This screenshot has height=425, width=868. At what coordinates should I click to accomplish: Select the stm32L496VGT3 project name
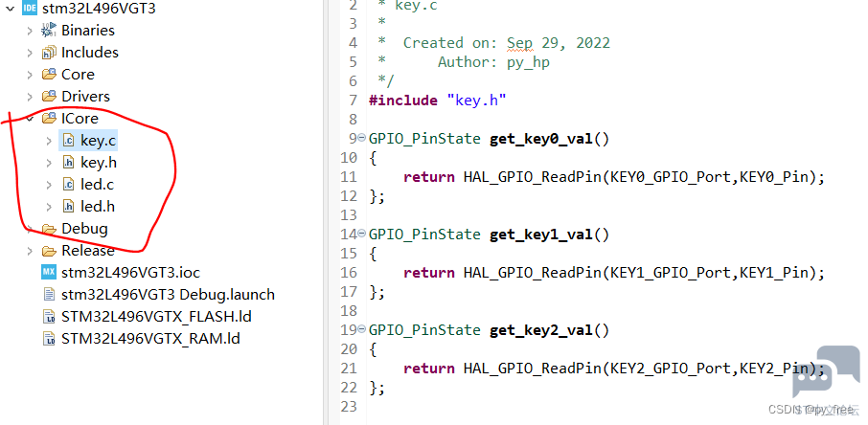click(x=99, y=9)
